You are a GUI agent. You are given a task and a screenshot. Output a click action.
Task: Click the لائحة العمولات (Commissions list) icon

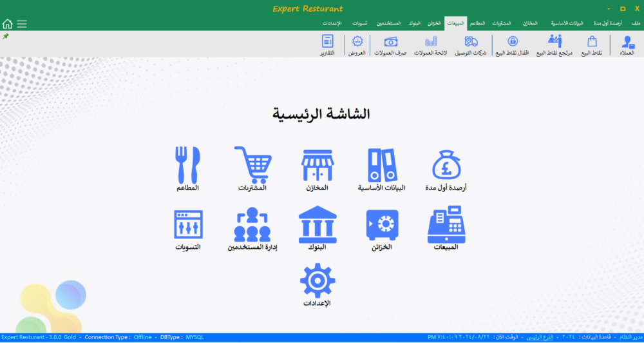click(431, 44)
